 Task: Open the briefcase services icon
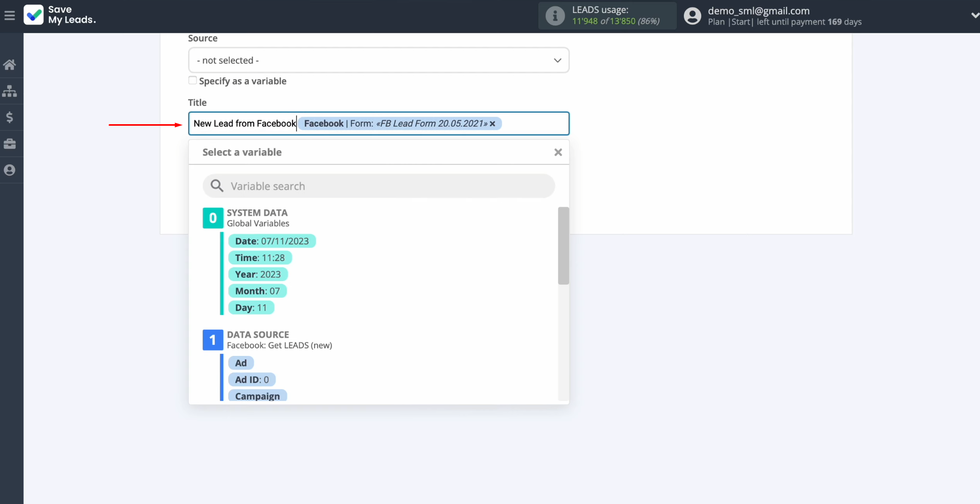[x=9, y=144]
